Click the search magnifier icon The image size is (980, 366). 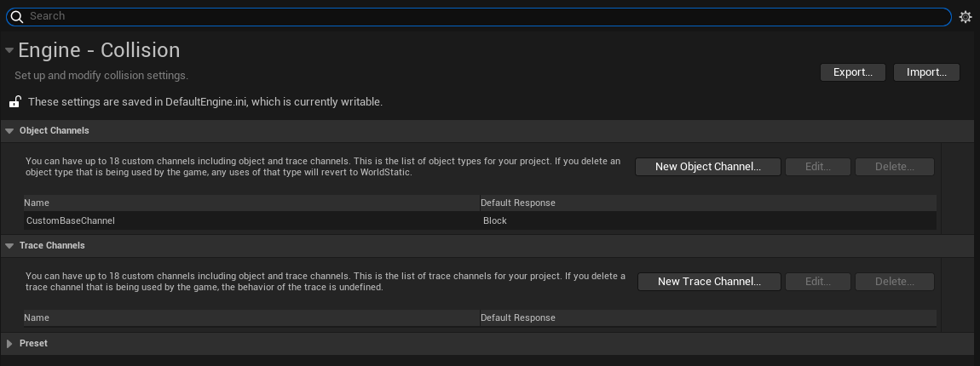pyautogui.click(x=17, y=17)
